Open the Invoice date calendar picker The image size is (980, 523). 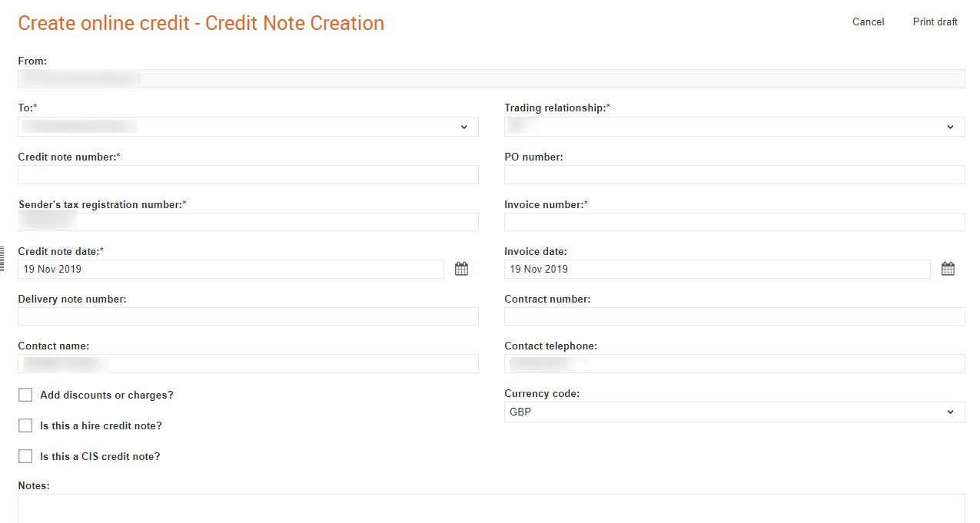coord(948,269)
